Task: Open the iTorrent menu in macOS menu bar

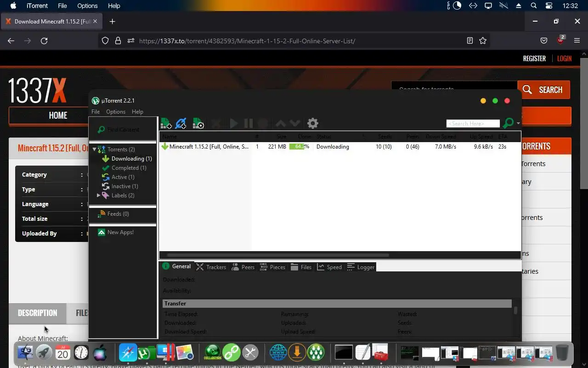Action: pyautogui.click(x=37, y=6)
